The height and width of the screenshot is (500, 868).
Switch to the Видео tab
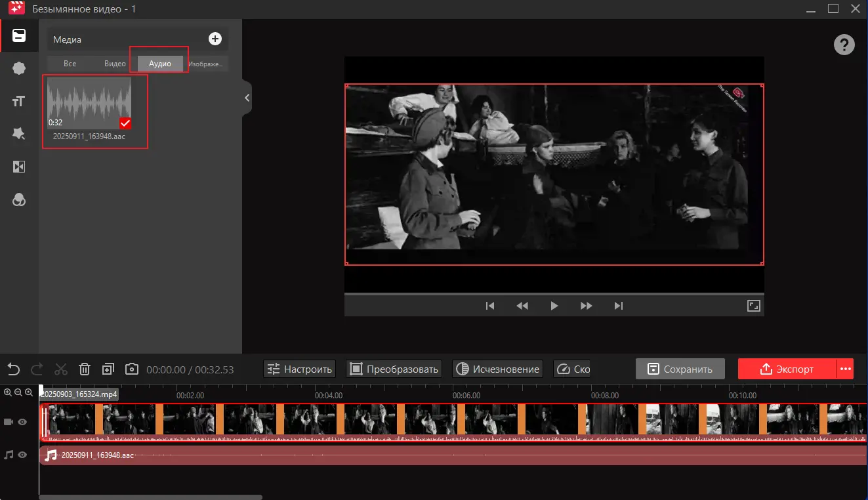[x=115, y=64]
